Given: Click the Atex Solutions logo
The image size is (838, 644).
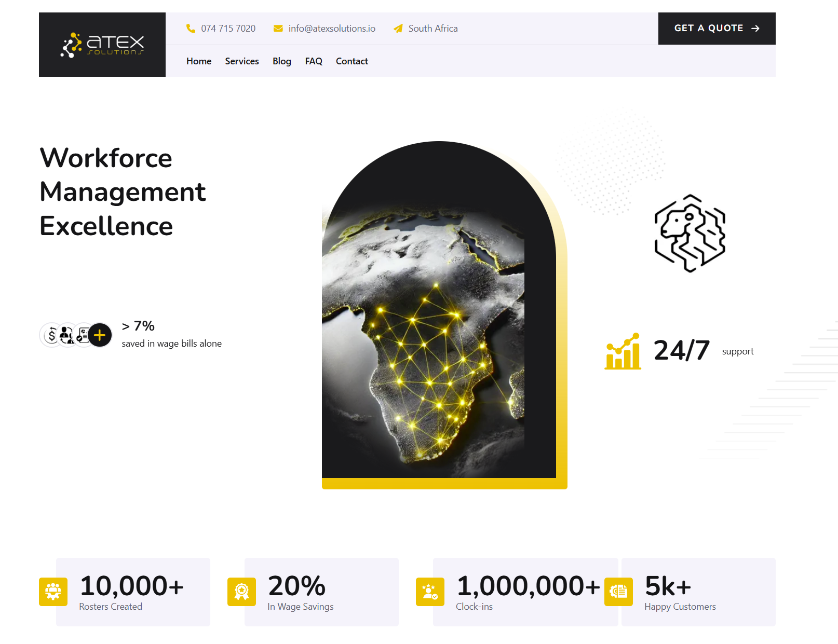Looking at the screenshot, I should pyautogui.click(x=102, y=45).
